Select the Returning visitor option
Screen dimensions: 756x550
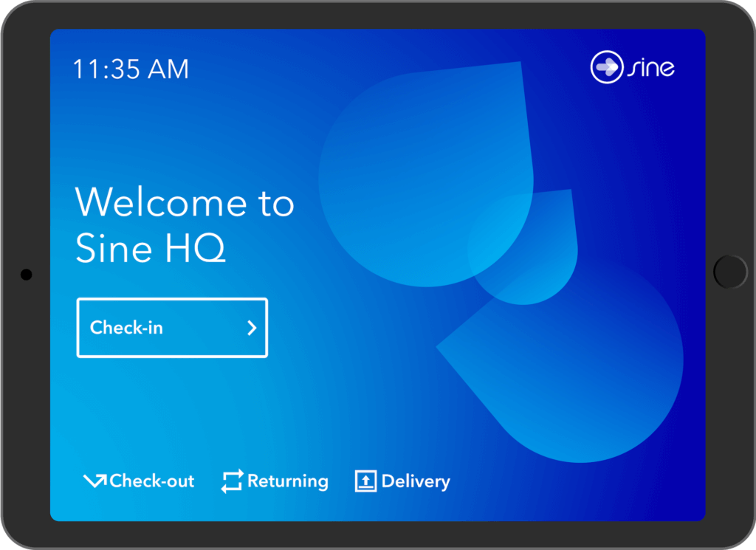(275, 481)
